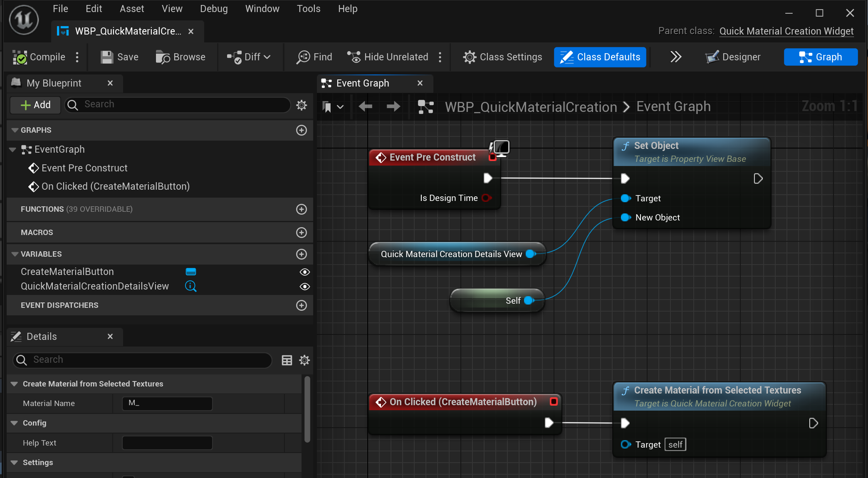Collapse Create Material from Selected Textures category
This screenshot has height=478, width=868.
pyautogui.click(x=14, y=384)
